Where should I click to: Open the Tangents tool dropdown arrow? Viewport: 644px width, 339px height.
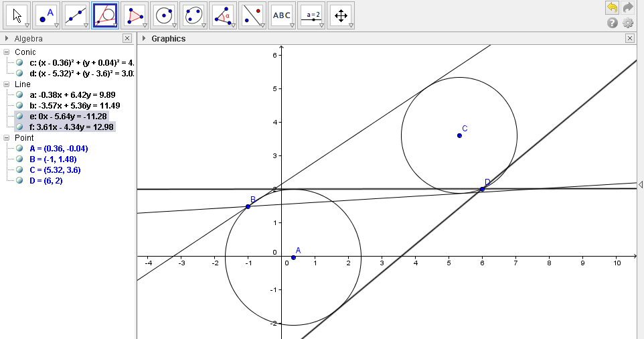coord(115,26)
